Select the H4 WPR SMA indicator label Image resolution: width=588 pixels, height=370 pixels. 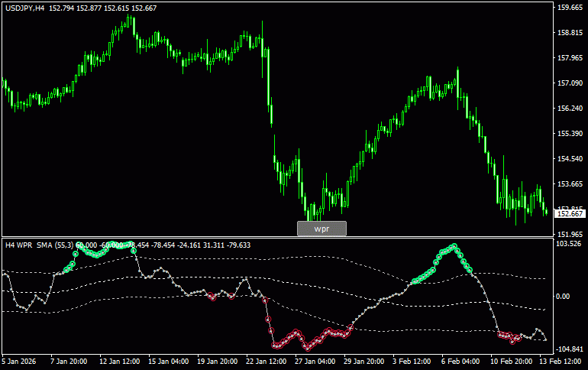coord(38,245)
